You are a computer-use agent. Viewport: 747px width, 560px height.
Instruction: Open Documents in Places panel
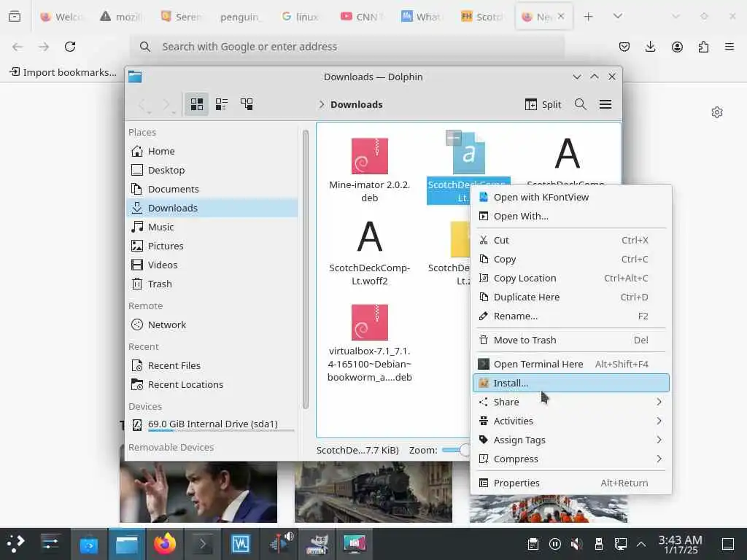pyautogui.click(x=212, y=189)
